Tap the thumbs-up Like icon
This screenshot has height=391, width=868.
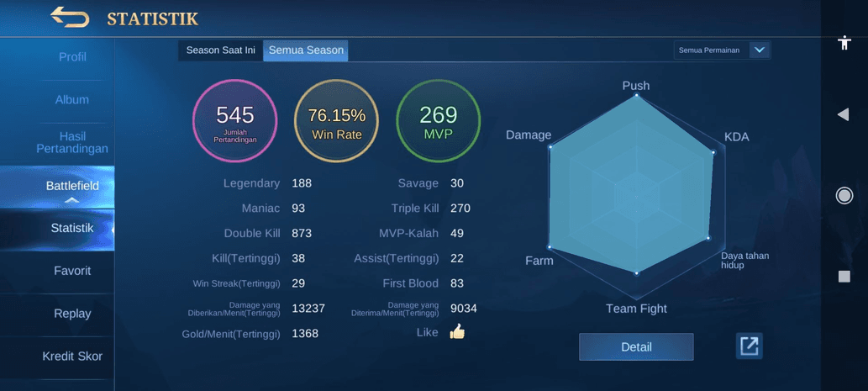click(457, 332)
